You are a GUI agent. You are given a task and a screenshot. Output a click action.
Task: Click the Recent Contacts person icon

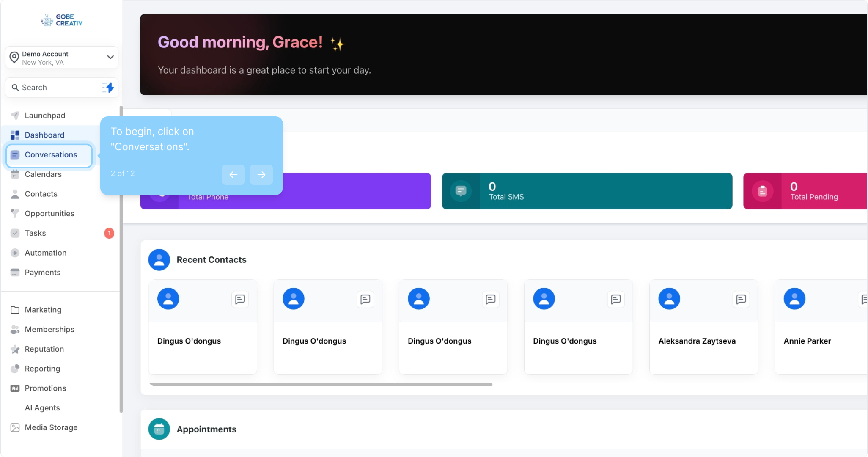[x=159, y=260]
